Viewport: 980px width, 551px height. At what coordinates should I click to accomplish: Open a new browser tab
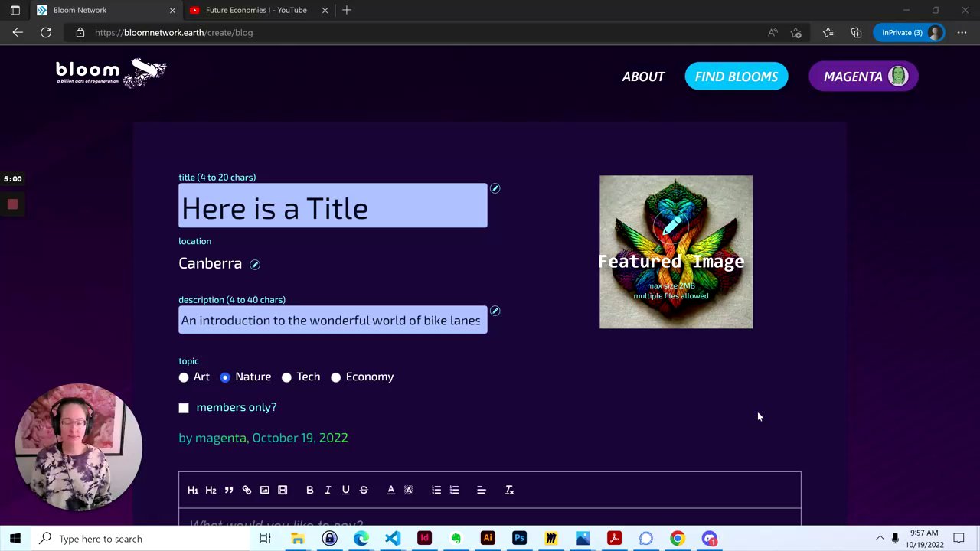point(347,10)
